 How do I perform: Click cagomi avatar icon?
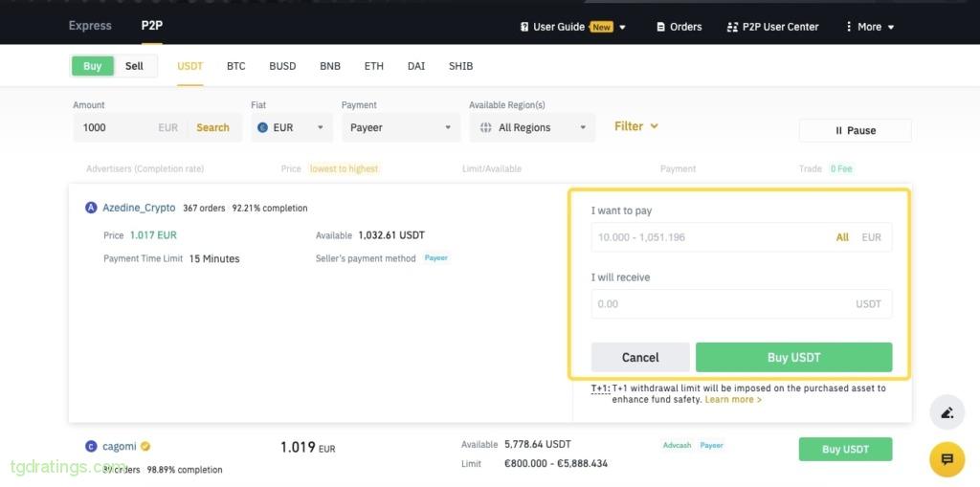[x=91, y=447]
